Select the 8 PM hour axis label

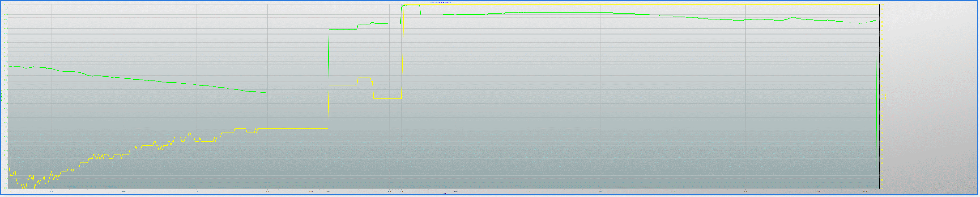[x=267, y=191]
